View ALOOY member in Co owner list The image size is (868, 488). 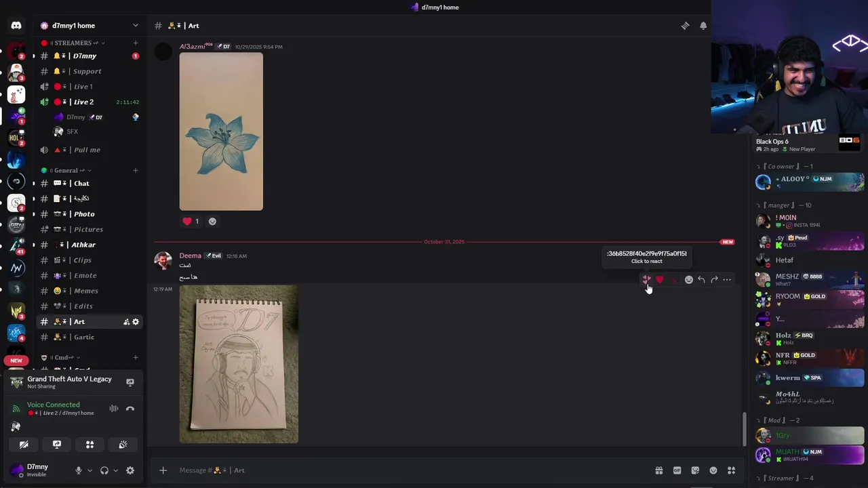(810, 182)
